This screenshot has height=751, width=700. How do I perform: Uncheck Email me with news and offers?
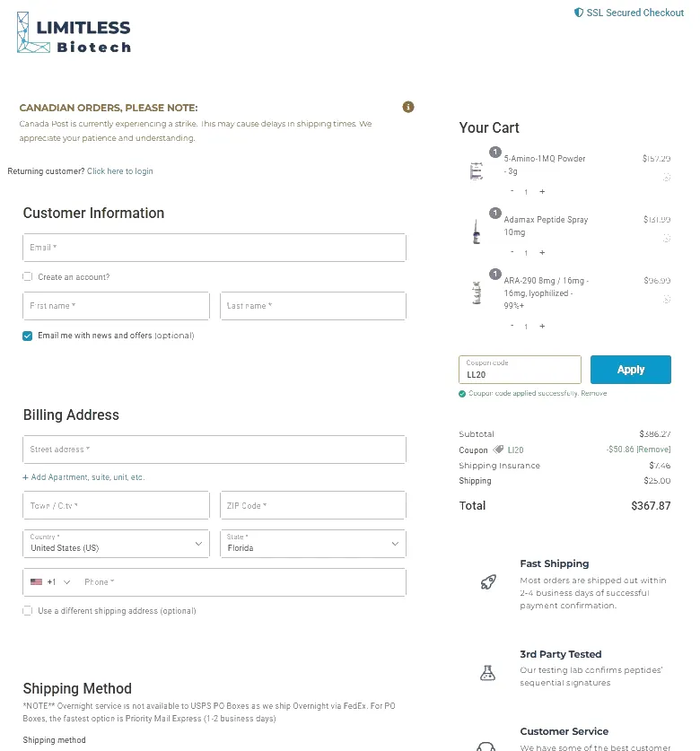pyautogui.click(x=27, y=336)
